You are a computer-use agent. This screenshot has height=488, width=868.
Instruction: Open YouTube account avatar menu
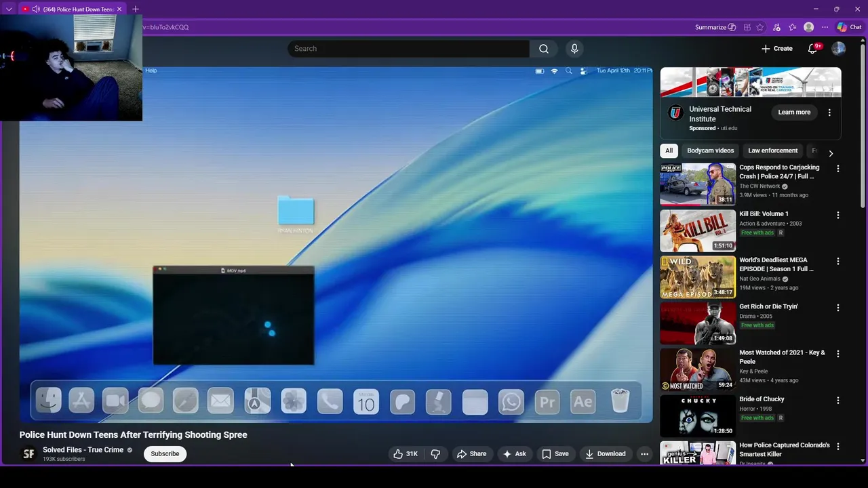(x=838, y=49)
